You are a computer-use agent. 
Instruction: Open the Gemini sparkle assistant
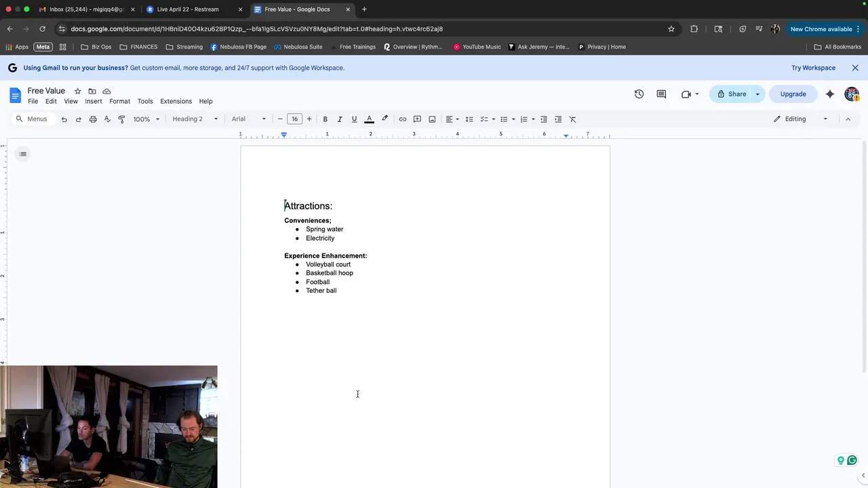point(830,94)
